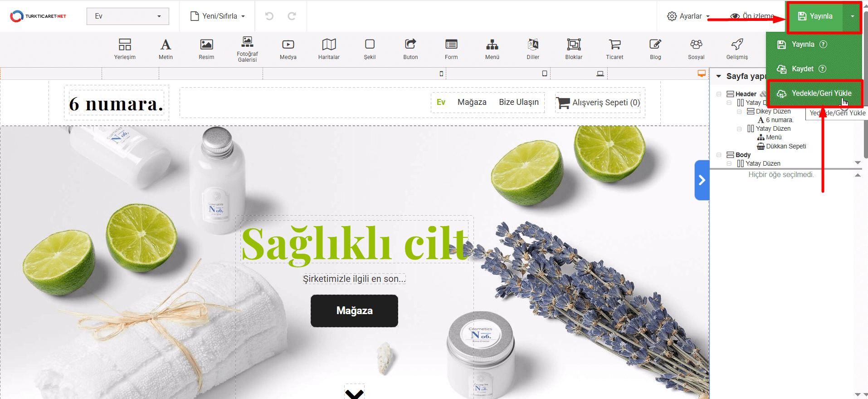Open the Ayarlar settings dropdown
The image size is (868, 399).
point(688,16)
